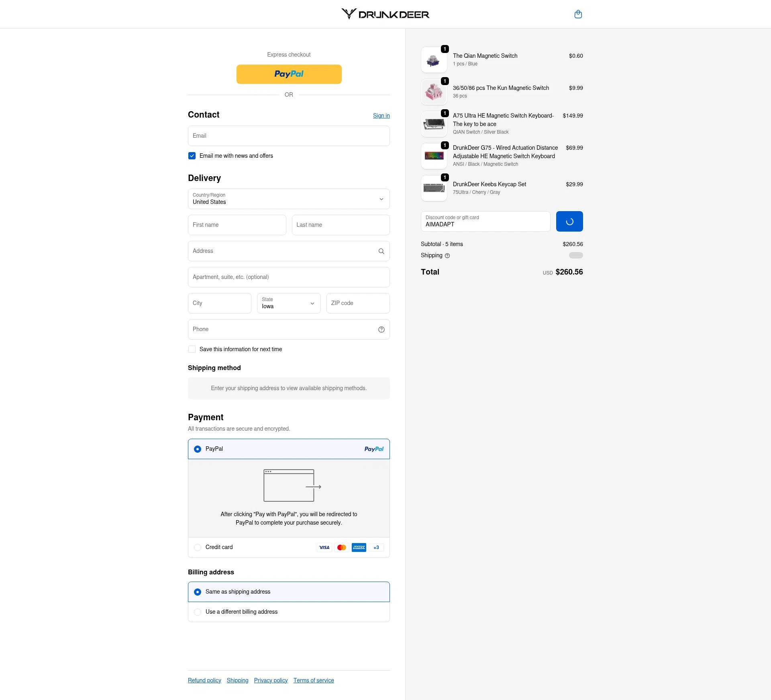This screenshot has width=771, height=700.
Task: Click the PayPal express checkout button
Action: (x=289, y=74)
